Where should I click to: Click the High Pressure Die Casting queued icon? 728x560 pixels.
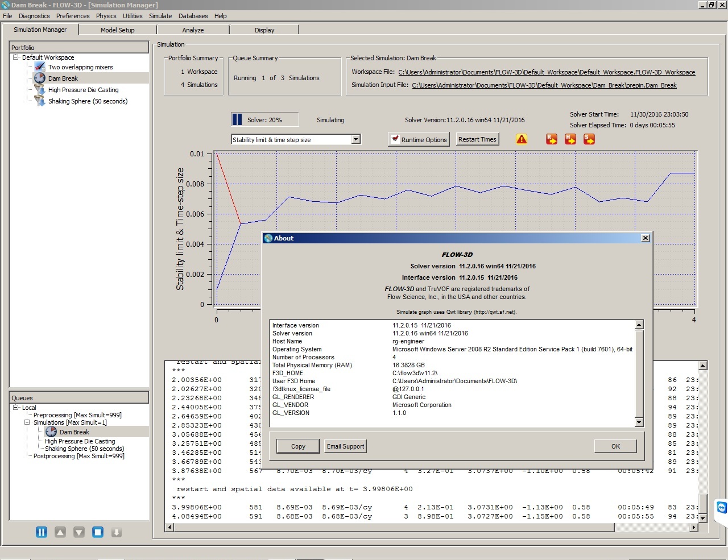(40, 90)
